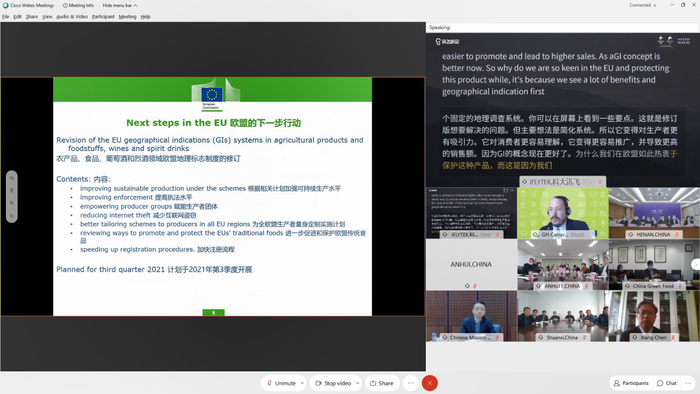This screenshot has width=700, height=394.
Task: Click the Speaking: indicator bar
Action: click(562, 27)
